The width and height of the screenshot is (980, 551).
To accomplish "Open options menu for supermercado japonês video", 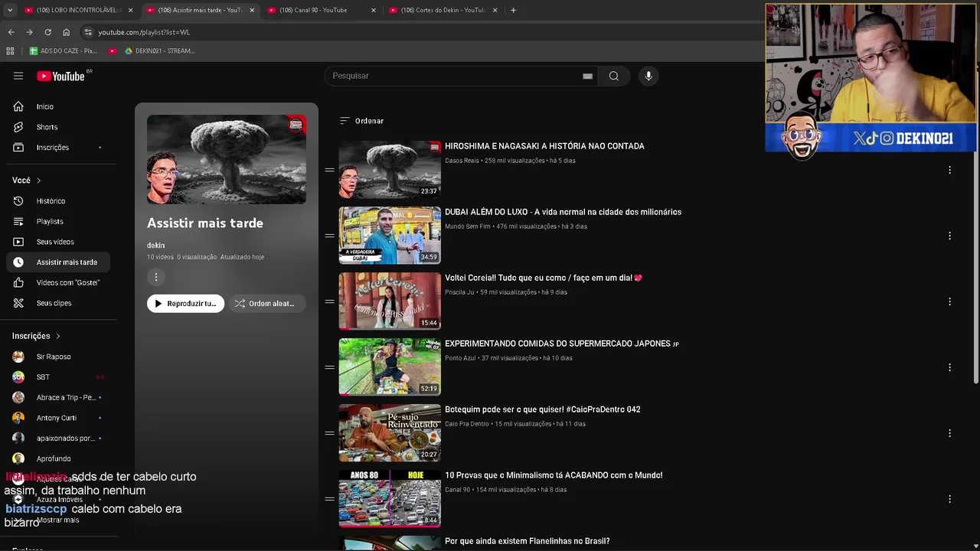I will click(949, 367).
